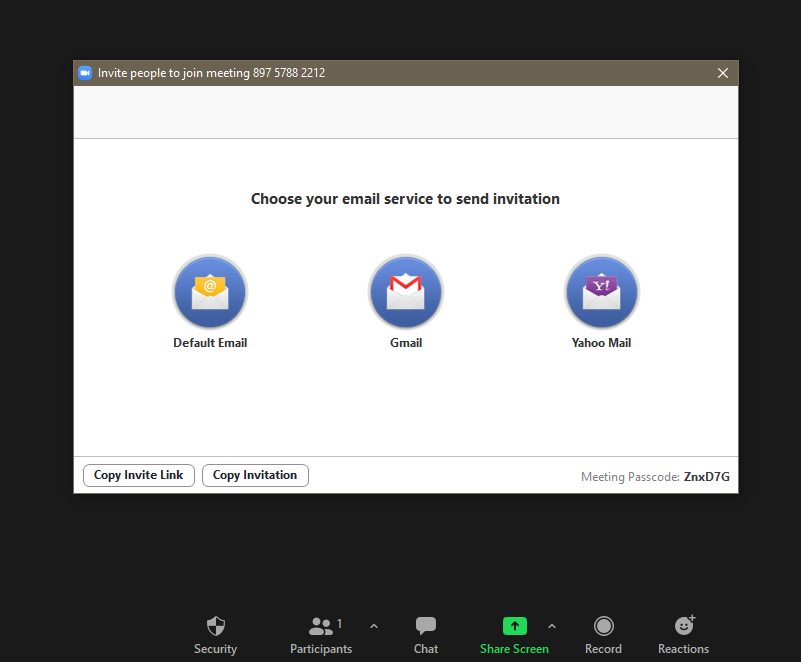
Task: Click the Zoom logo in the title bar
Action: click(85, 73)
